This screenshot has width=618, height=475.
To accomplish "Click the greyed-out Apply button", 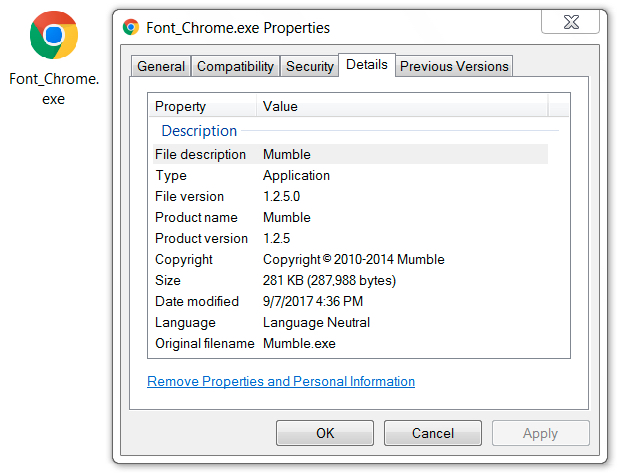I will point(540,433).
